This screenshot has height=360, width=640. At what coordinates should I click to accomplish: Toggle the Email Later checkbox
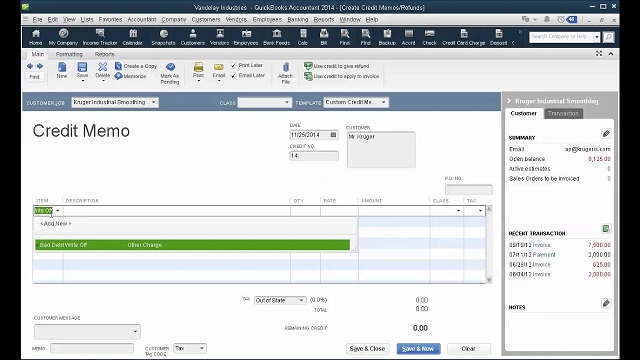(x=233, y=76)
